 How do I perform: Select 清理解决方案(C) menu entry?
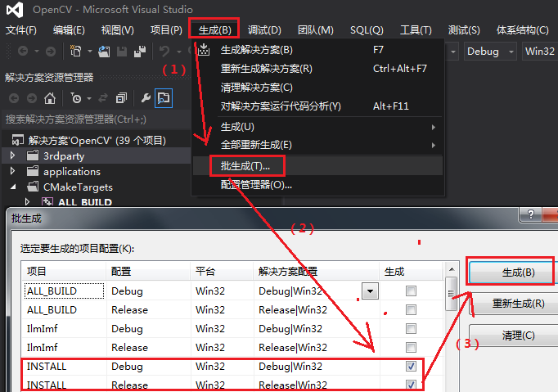click(318, 88)
